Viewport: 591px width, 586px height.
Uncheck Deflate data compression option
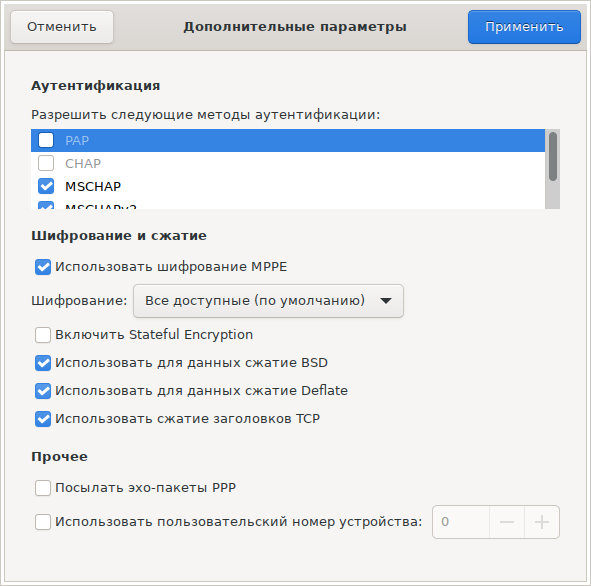click(x=43, y=391)
